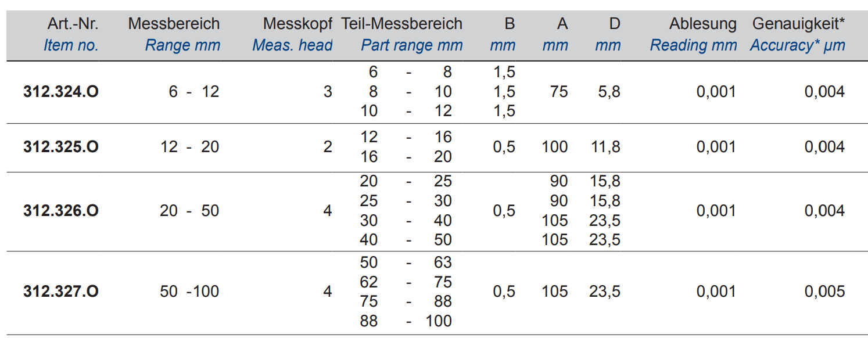Click the range value 12 - 20
The height and width of the screenshot is (338, 868).
click(189, 147)
